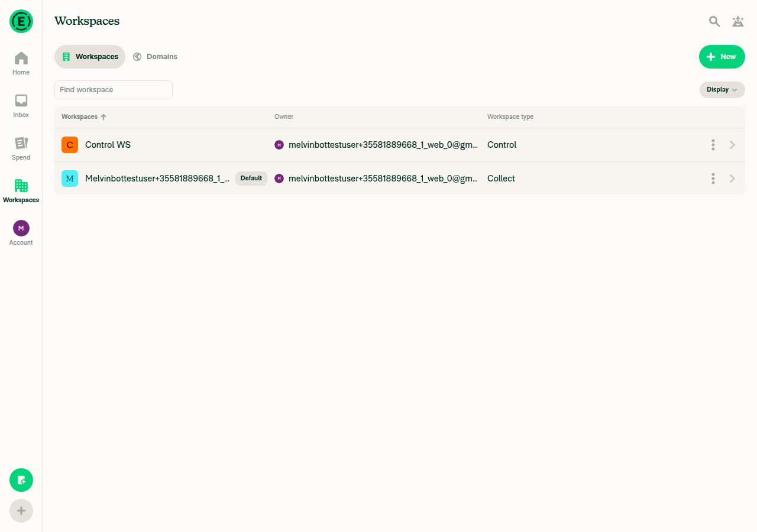Click the green create expense floating button
This screenshot has height=532, width=757.
[x=21, y=480]
